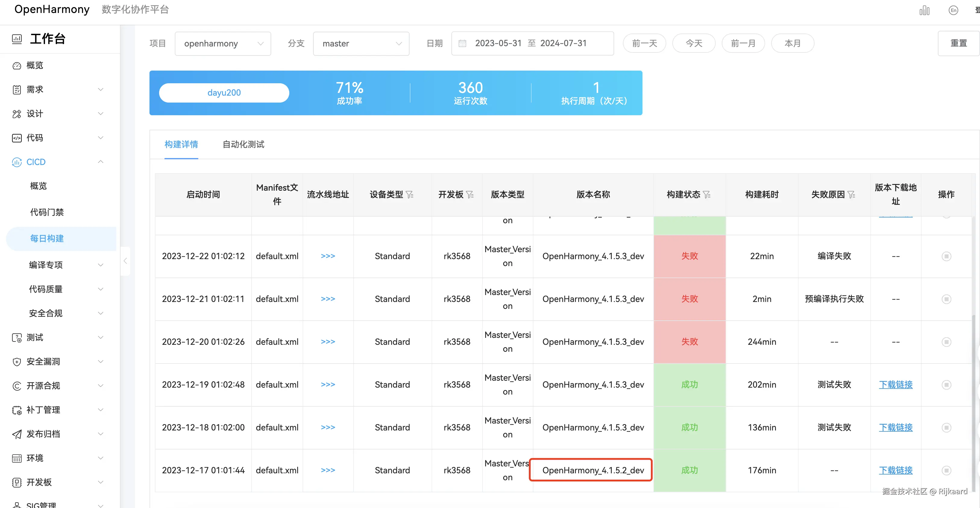Open the master branch dropdown
980x508 pixels.
(x=361, y=43)
